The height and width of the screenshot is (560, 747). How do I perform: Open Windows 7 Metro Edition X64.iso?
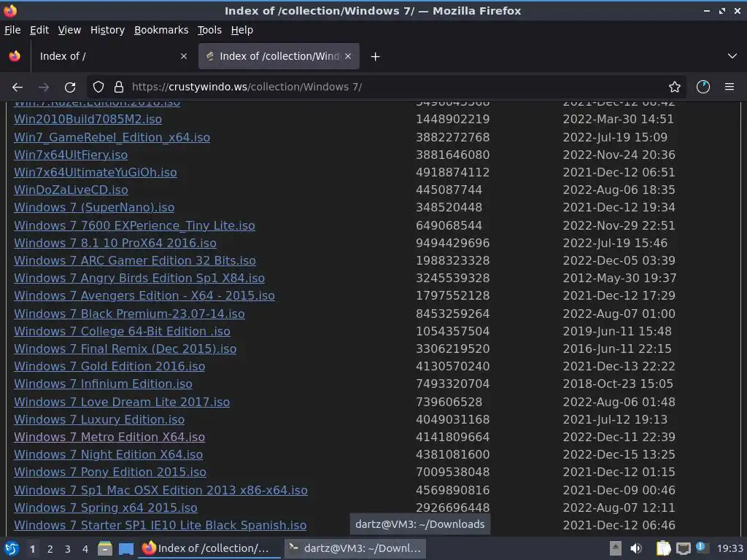[109, 437]
